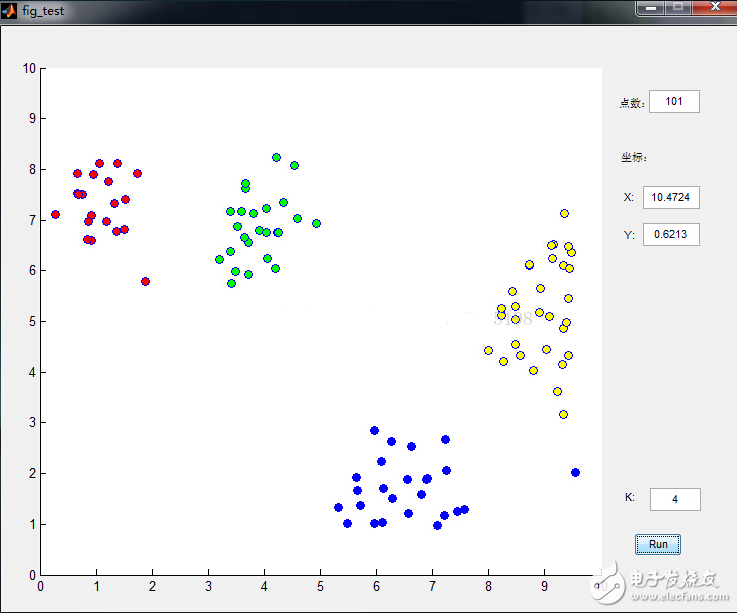The image size is (737, 613).
Task: Click the 坐标 label
Action: click(x=633, y=157)
